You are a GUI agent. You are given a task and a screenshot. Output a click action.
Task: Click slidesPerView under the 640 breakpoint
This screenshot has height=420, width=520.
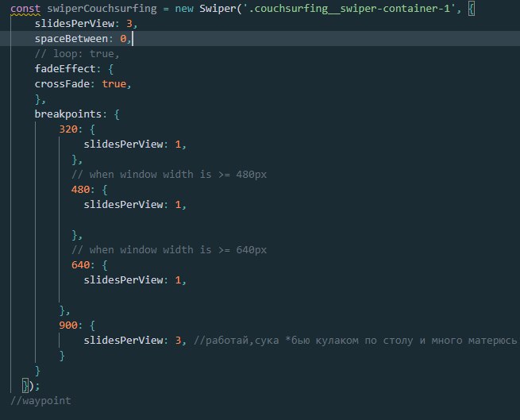[123, 280]
